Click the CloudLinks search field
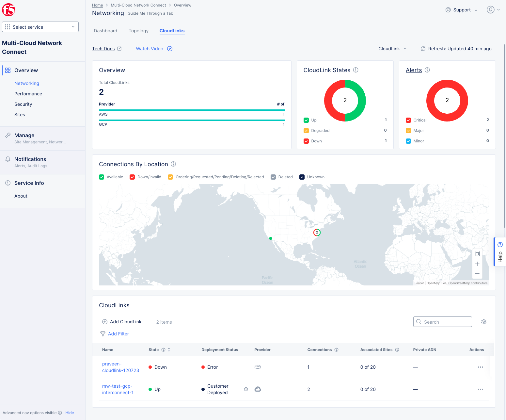Viewport: 506px width, 420px height. tap(442, 322)
